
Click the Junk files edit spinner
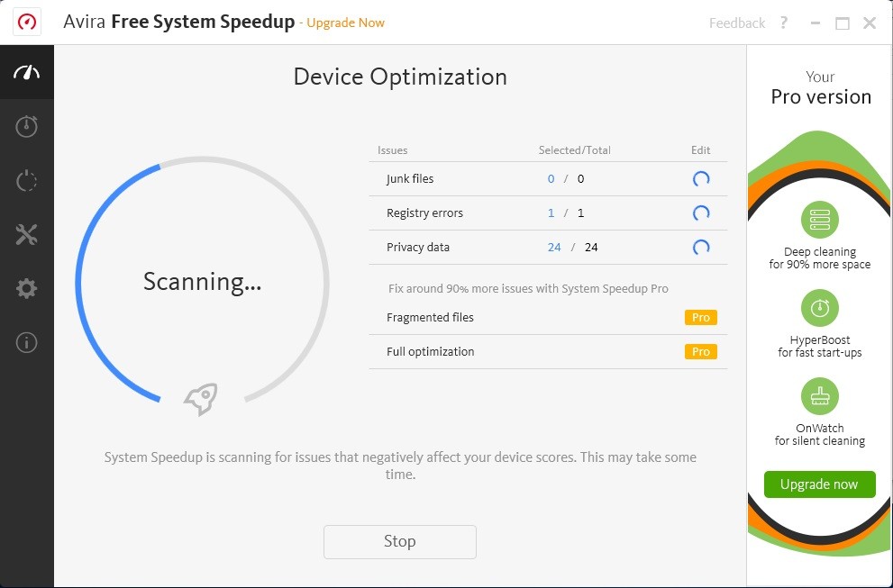click(x=700, y=178)
